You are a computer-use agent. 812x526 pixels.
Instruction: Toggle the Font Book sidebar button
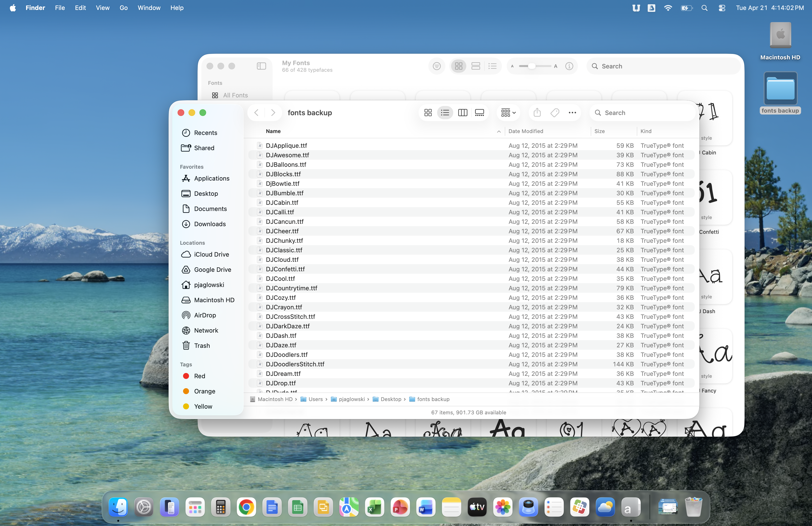(261, 66)
